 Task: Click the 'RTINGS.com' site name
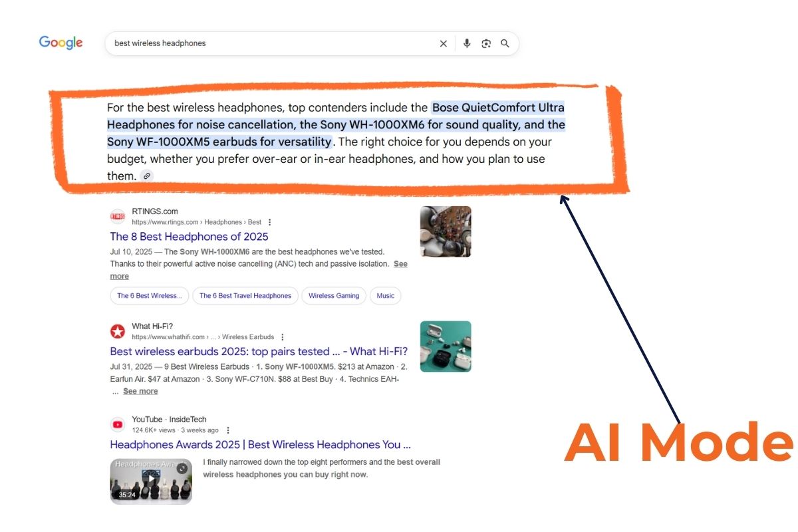[x=155, y=211]
